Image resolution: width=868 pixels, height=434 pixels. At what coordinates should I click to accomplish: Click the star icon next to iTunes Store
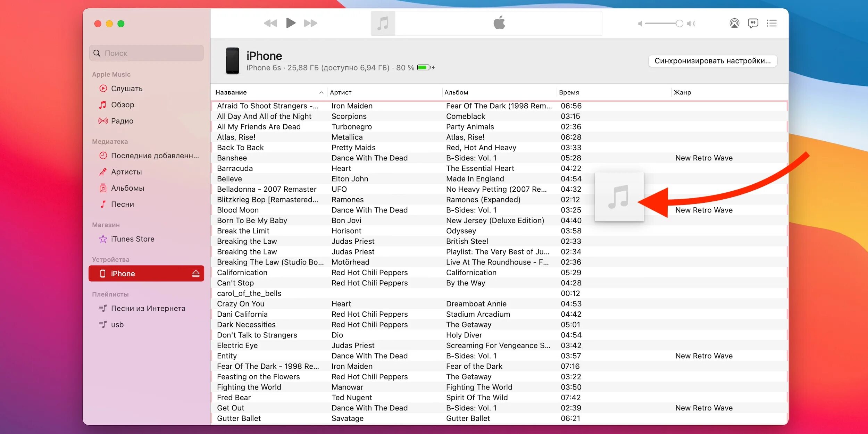[x=103, y=239]
